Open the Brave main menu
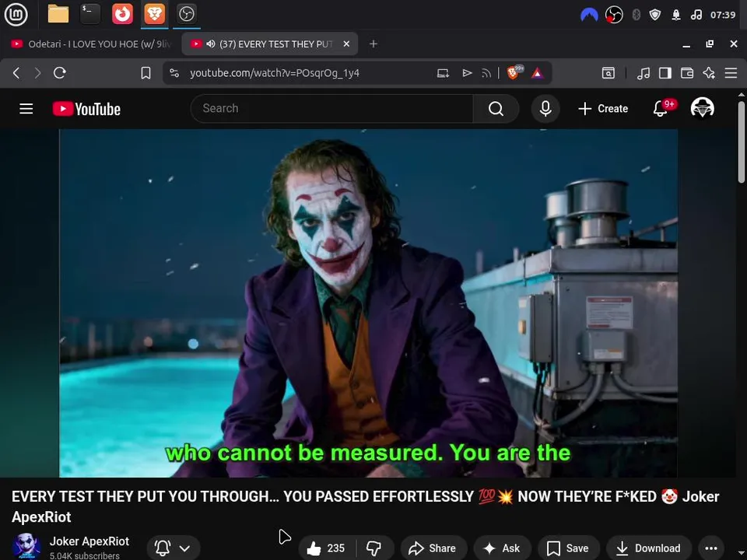 click(731, 73)
